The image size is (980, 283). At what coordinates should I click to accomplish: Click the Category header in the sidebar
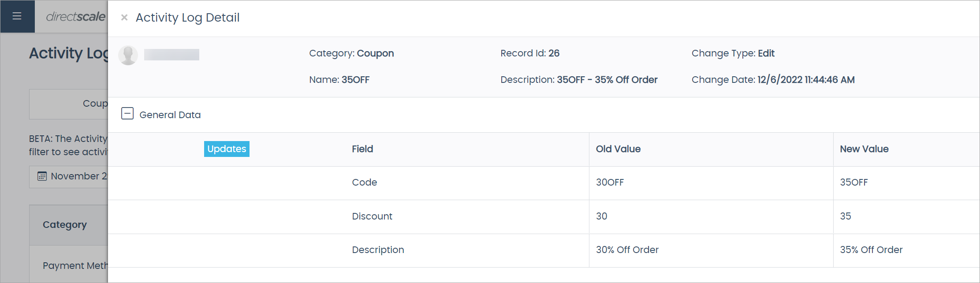(65, 225)
